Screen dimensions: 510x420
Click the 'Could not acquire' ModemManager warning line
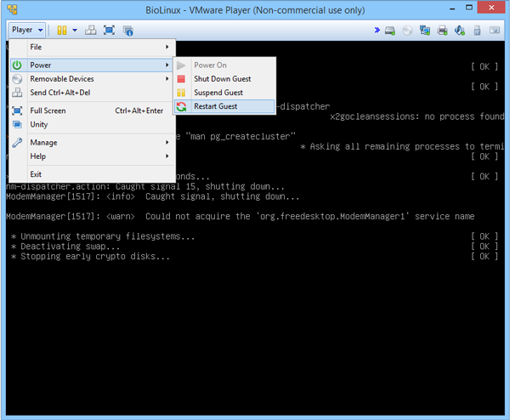[240, 216]
